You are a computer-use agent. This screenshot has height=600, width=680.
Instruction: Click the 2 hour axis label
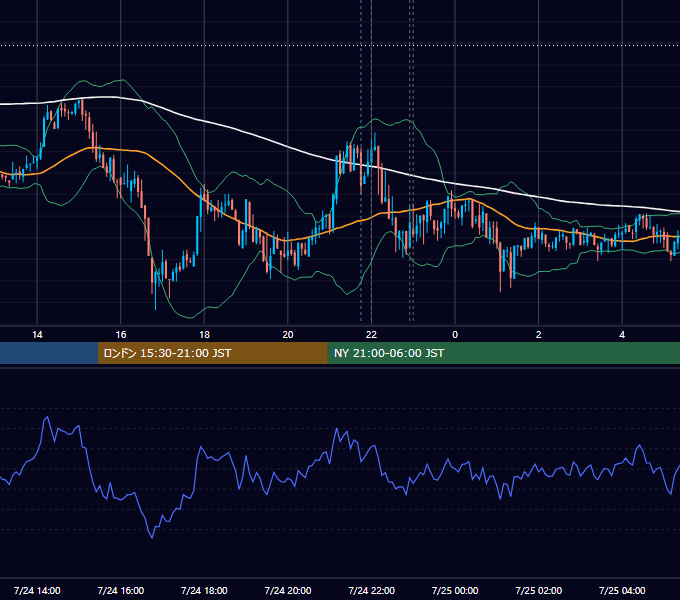click(539, 335)
